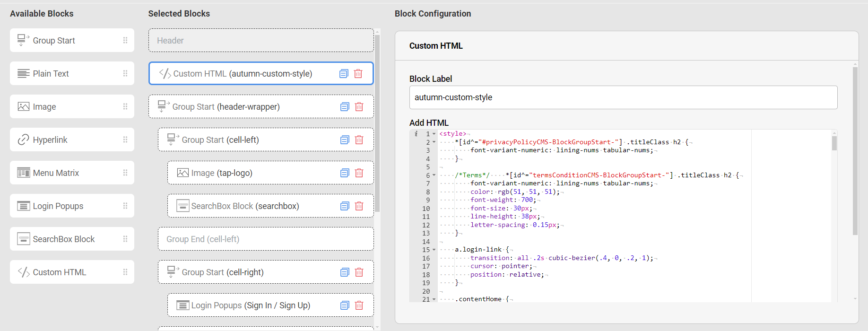Select the Hyperlink available block
The width and height of the screenshot is (868, 331).
point(72,140)
